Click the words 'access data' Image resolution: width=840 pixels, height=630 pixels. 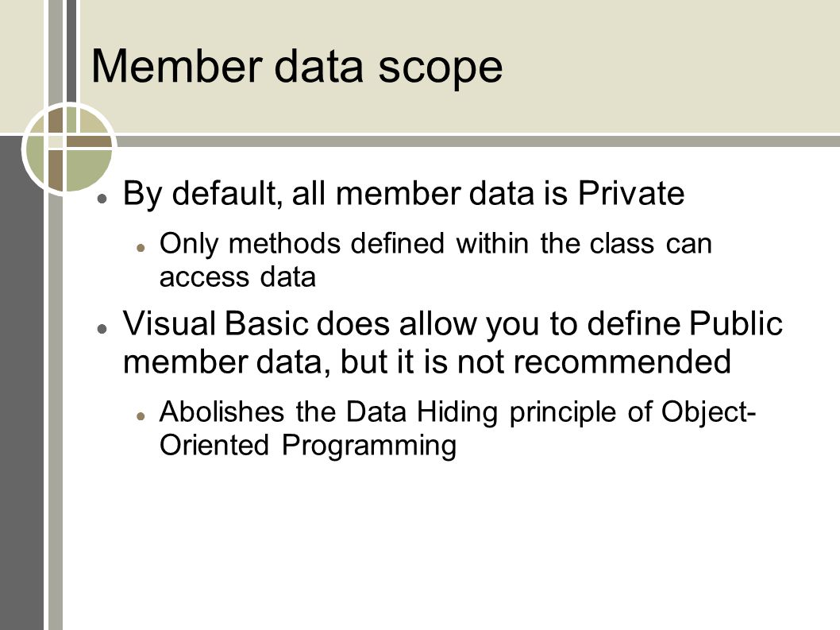(237, 278)
